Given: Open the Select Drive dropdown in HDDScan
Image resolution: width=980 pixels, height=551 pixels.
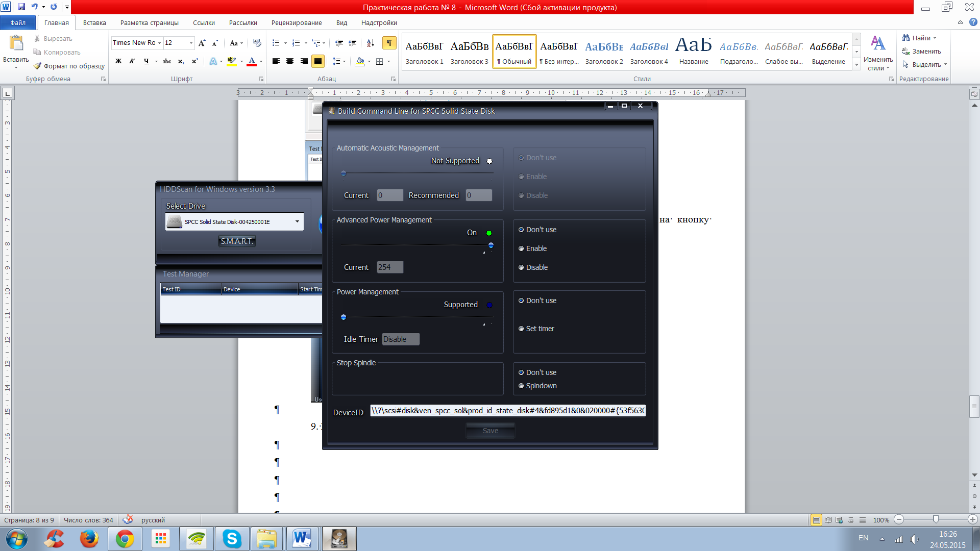Looking at the screenshot, I should pos(297,221).
